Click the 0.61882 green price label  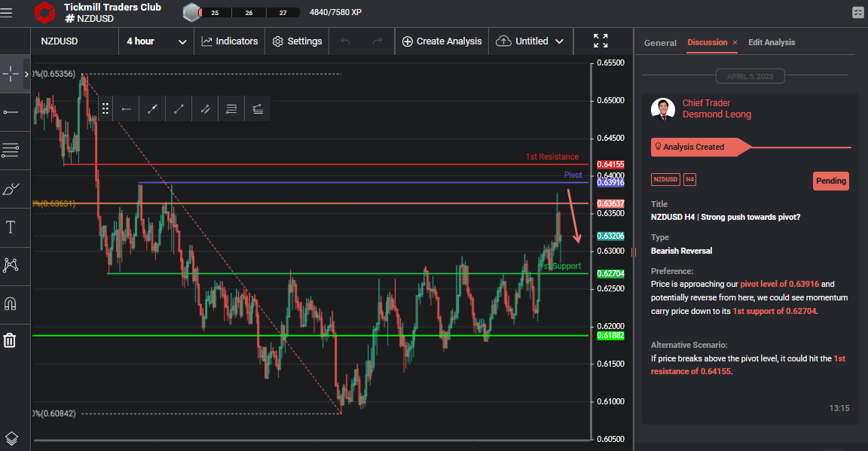point(610,335)
